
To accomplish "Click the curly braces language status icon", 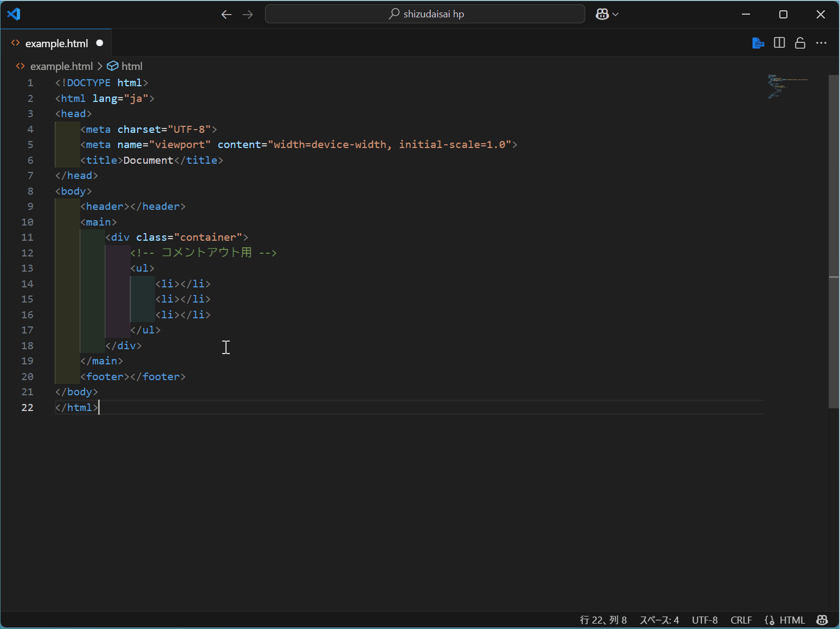I will click(x=769, y=620).
